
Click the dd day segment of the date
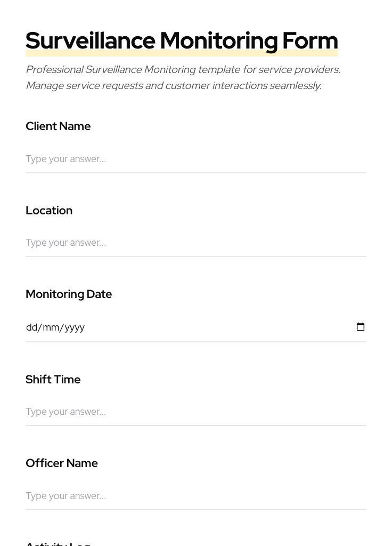coord(32,327)
